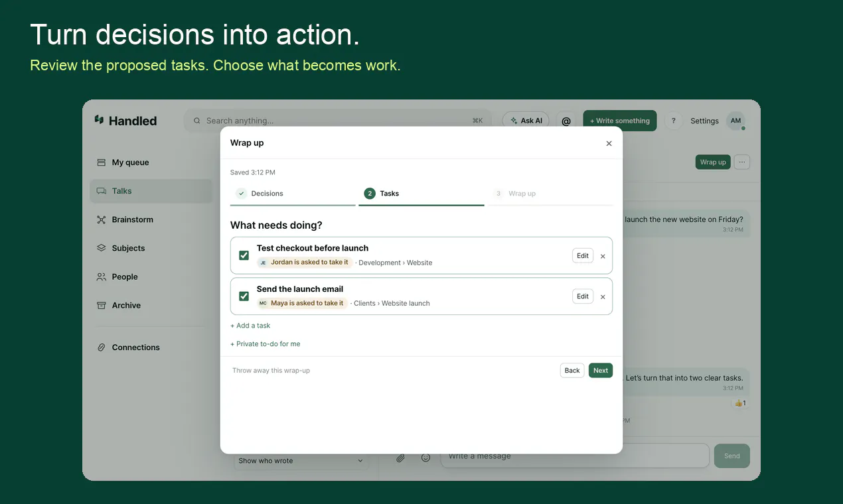Screen dimensions: 843x504
Task: Open Archive in the sidebar
Action: pos(151,305)
